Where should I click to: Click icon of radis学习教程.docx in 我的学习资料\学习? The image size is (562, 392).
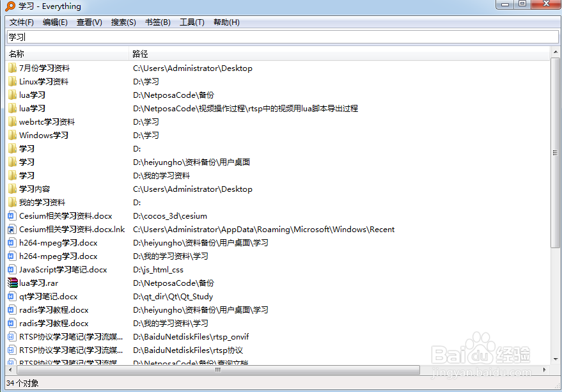12,323
